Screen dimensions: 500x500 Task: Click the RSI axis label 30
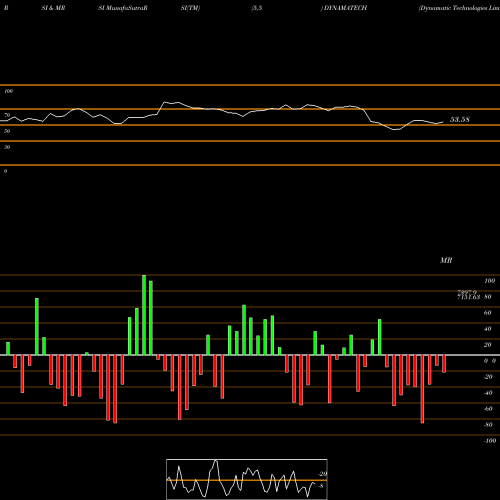click(x=7, y=147)
